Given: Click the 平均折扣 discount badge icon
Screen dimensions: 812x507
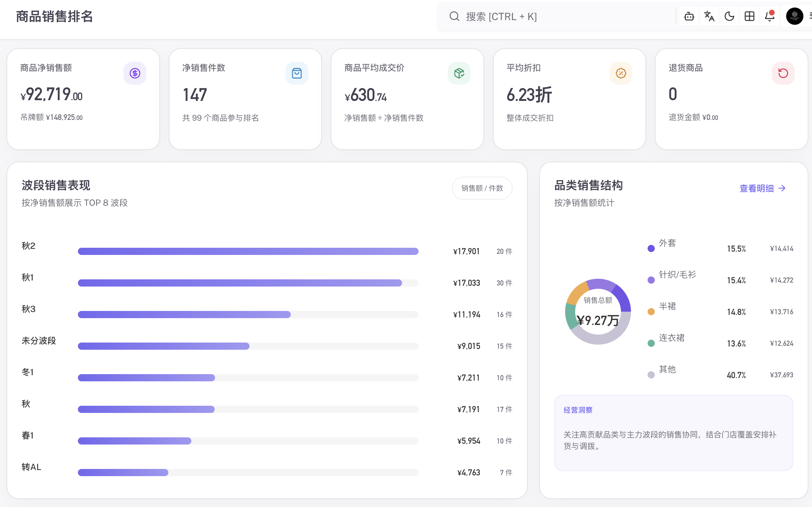Looking at the screenshot, I should (621, 73).
